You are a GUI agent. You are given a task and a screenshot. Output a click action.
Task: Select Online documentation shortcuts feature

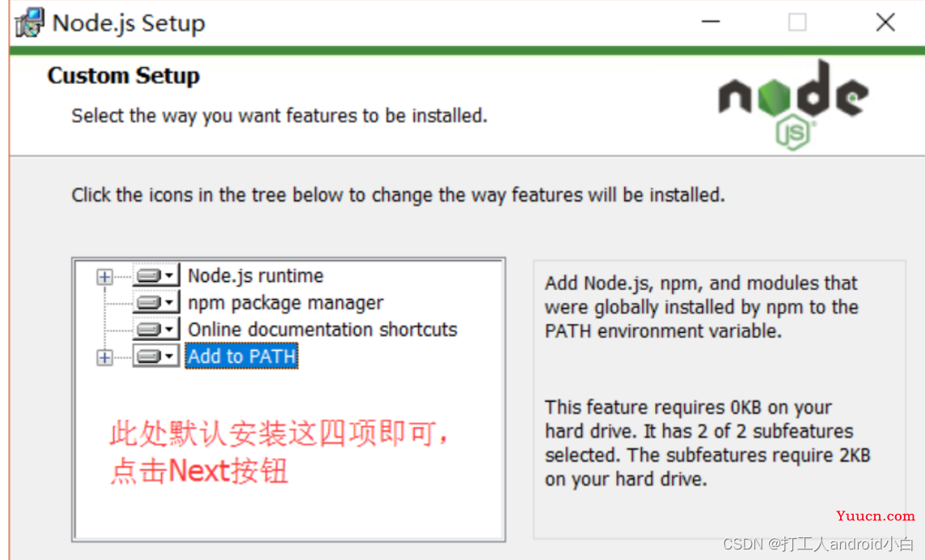(322, 329)
